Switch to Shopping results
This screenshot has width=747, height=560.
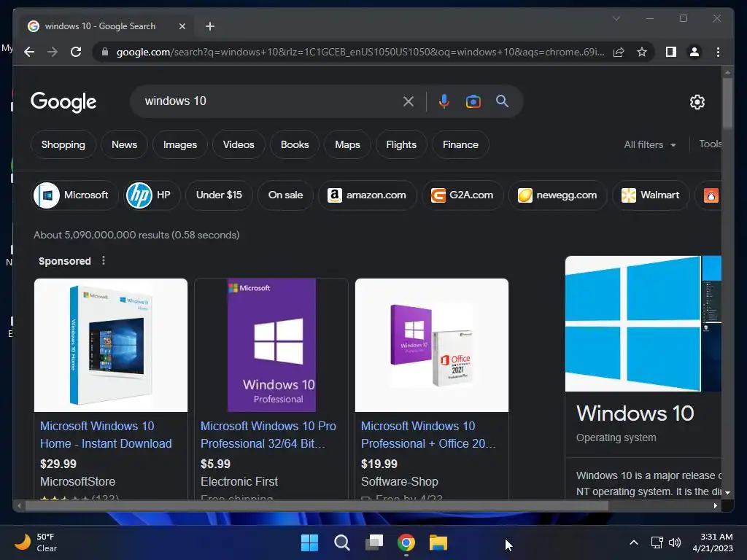[x=63, y=145]
